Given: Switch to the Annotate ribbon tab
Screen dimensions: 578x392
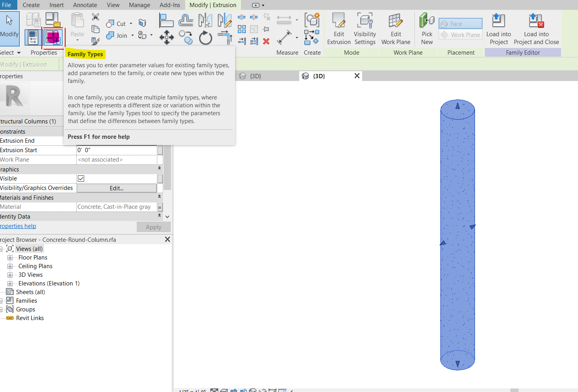Looking at the screenshot, I should pyautogui.click(x=85, y=5).
